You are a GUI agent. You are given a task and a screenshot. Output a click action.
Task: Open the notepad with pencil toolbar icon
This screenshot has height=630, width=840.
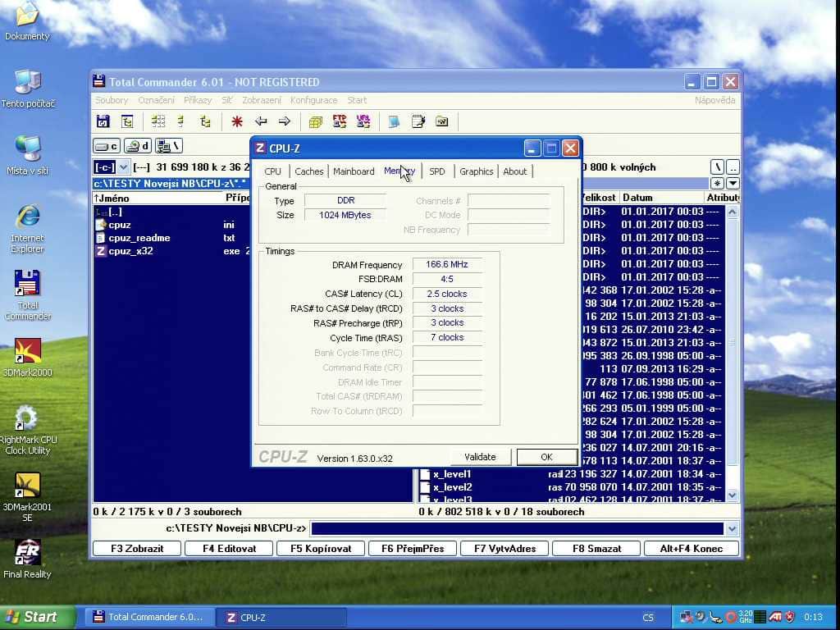point(418,121)
